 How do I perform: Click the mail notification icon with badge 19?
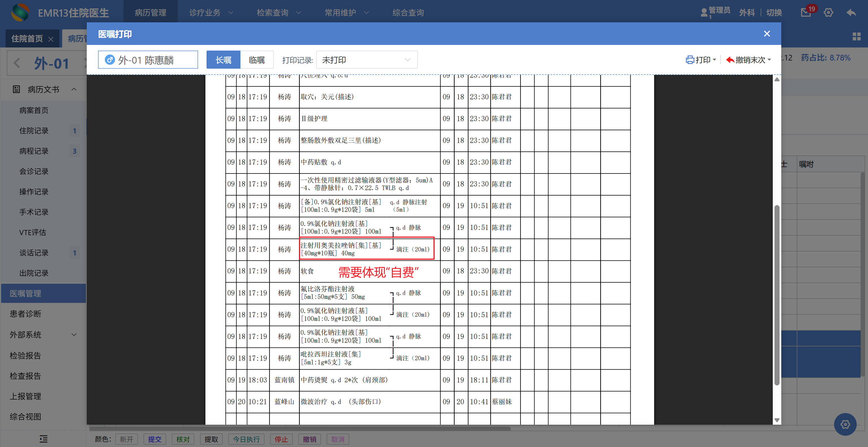[x=806, y=12]
